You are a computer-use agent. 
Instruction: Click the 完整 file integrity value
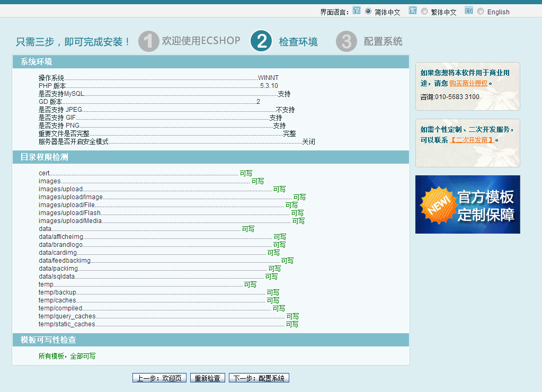click(289, 134)
